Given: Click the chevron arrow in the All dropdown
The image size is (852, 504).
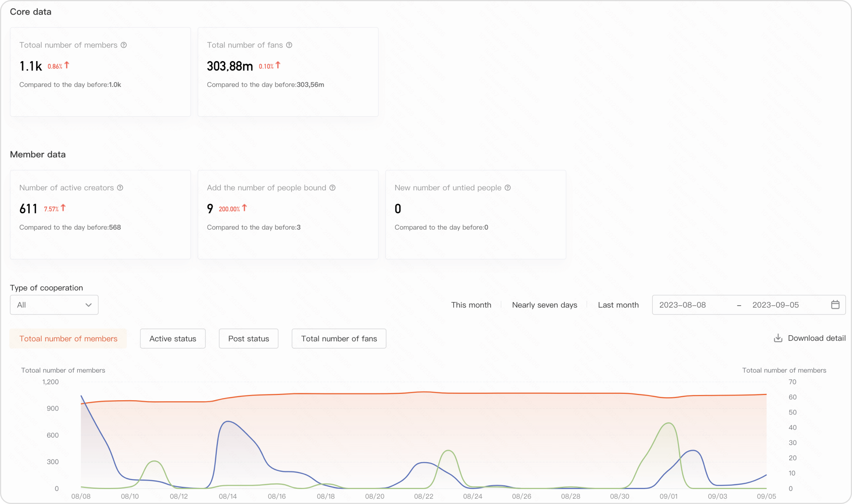Looking at the screenshot, I should click(x=89, y=305).
